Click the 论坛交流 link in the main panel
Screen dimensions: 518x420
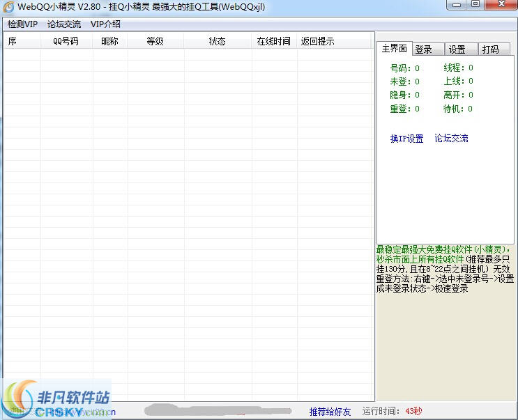[451, 138]
